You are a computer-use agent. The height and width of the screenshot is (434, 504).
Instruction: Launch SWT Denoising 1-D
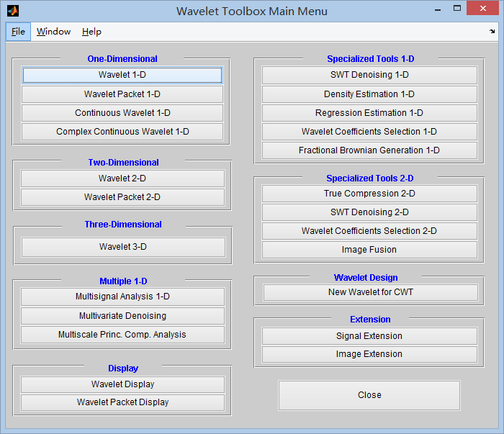tap(369, 75)
